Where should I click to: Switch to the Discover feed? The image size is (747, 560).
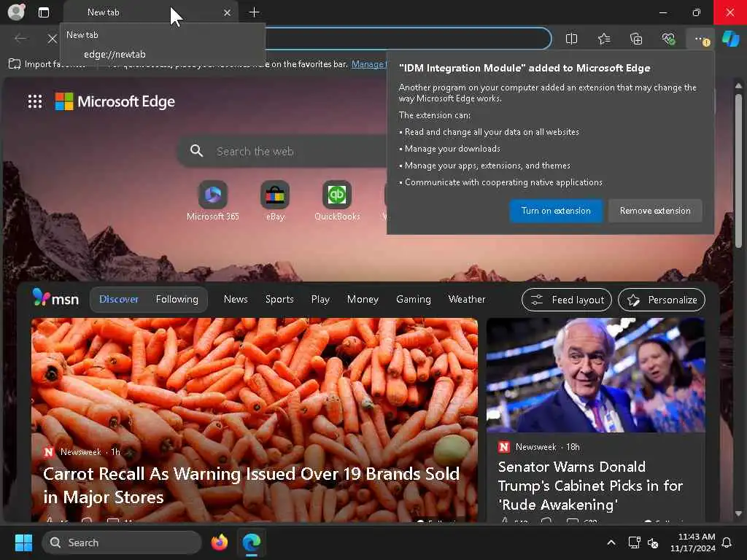tap(119, 299)
